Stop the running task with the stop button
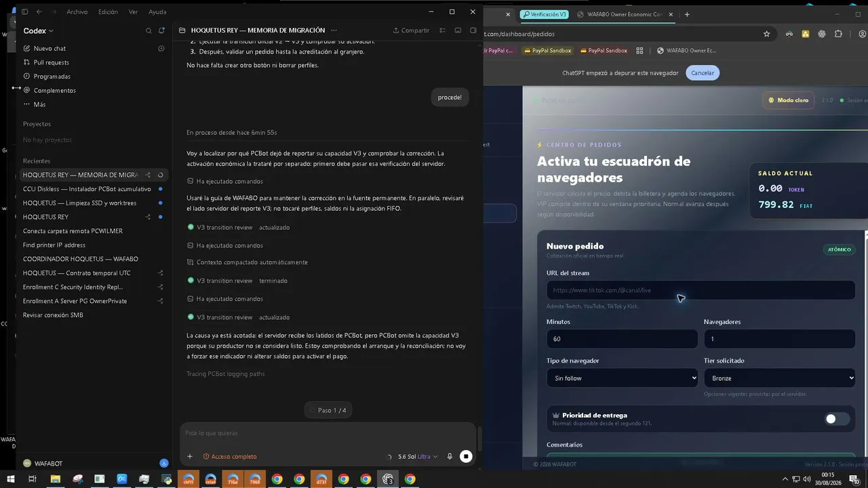The height and width of the screenshot is (488, 868). click(x=466, y=457)
